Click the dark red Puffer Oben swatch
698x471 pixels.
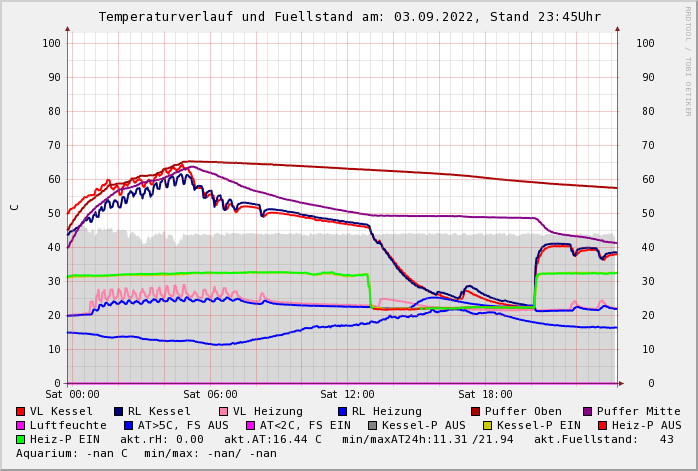click(x=476, y=411)
